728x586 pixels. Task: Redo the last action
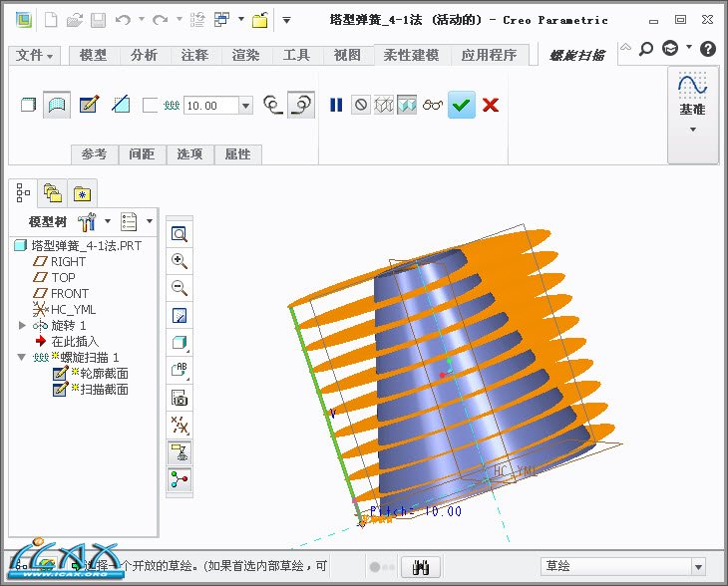(x=160, y=20)
